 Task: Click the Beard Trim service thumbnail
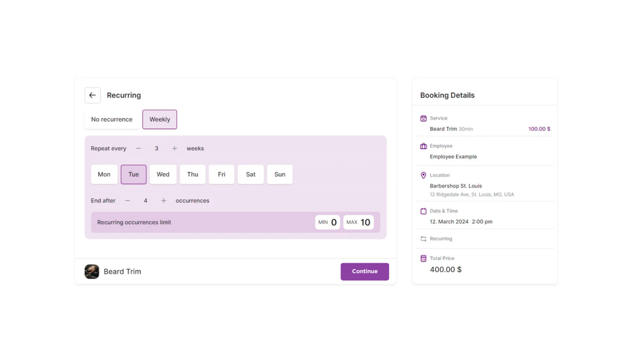tap(92, 271)
